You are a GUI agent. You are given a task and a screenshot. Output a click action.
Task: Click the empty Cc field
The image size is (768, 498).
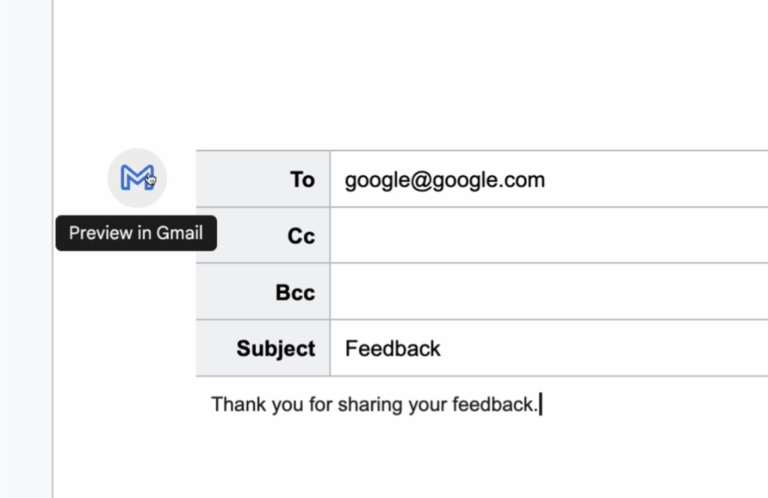click(549, 236)
